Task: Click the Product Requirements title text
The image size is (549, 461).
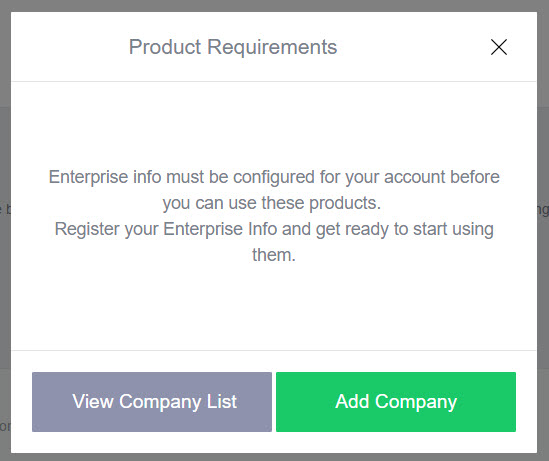Action: 233,47
